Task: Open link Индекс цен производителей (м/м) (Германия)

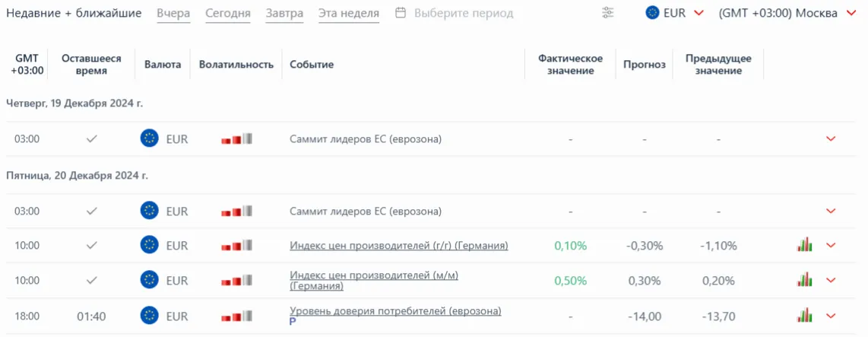Action: pyautogui.click(x=373, y=275)
